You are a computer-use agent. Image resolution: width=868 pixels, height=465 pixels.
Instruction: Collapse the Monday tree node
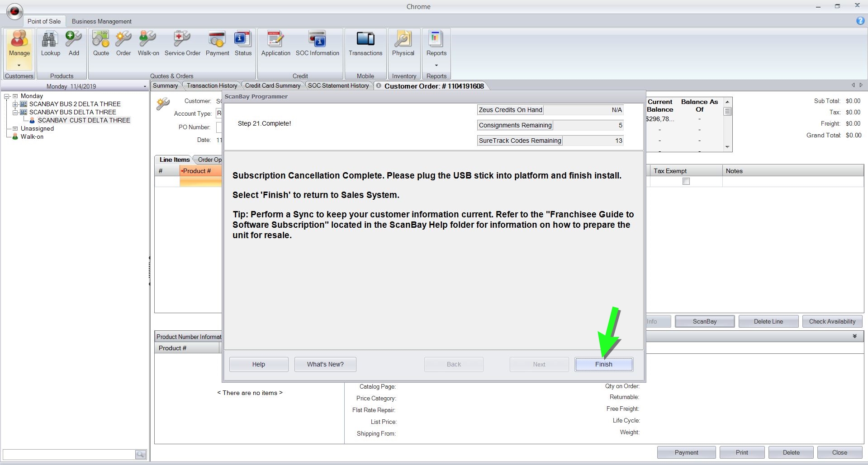(x=7, y=96)
